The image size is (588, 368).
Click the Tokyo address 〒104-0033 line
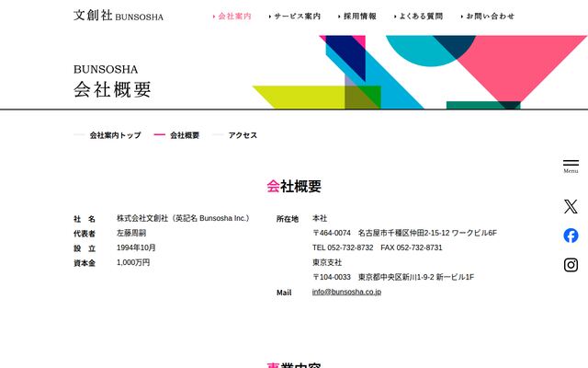click(x=393, y=277)
